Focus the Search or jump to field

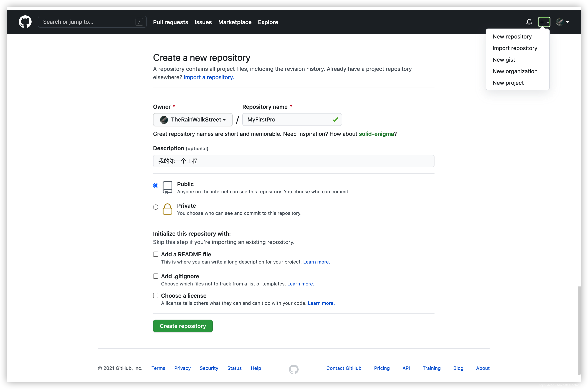(x=92, y=22)
